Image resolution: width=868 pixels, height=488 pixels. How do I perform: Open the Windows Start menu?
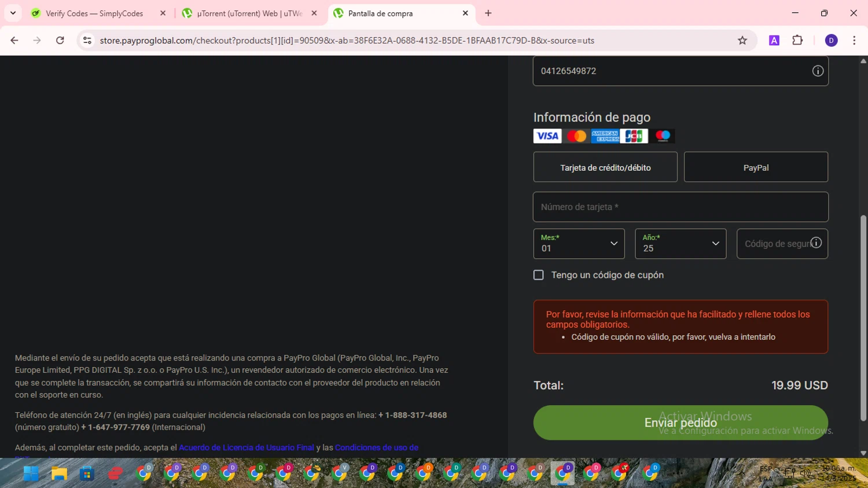[31, 474]
